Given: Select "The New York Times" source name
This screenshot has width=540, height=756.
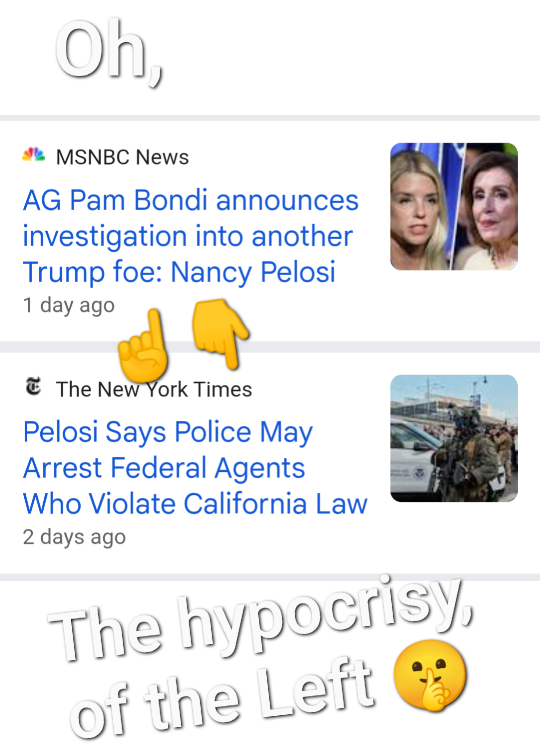Looking at the screenshot, I should tap(154, 389).
